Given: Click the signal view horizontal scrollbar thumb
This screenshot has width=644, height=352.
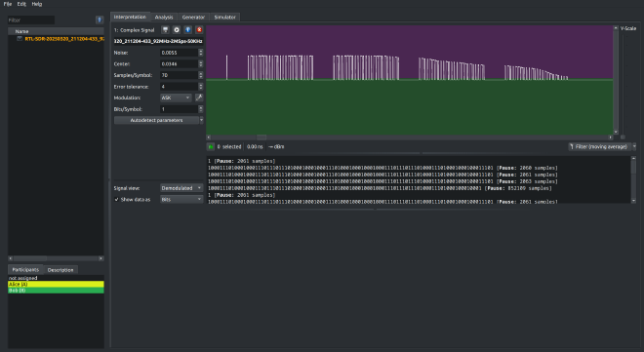Looking at the screenshot, I should [x=262, y=137].
